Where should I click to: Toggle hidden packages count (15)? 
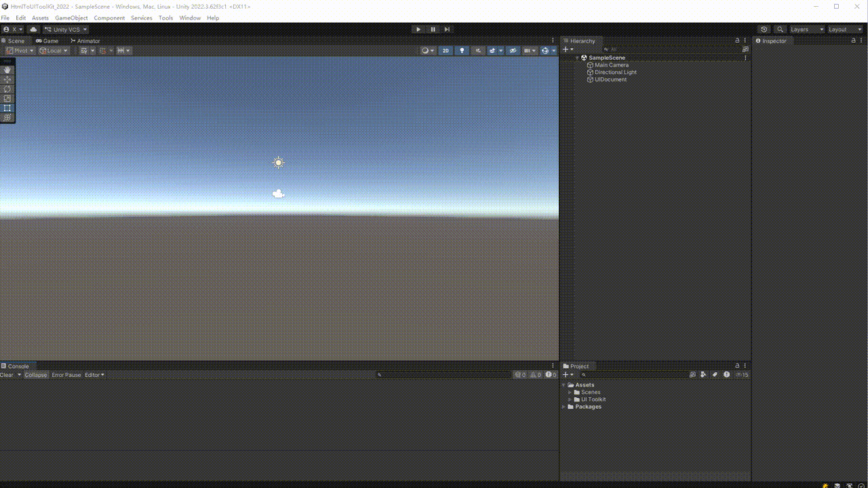pos(742,374)
